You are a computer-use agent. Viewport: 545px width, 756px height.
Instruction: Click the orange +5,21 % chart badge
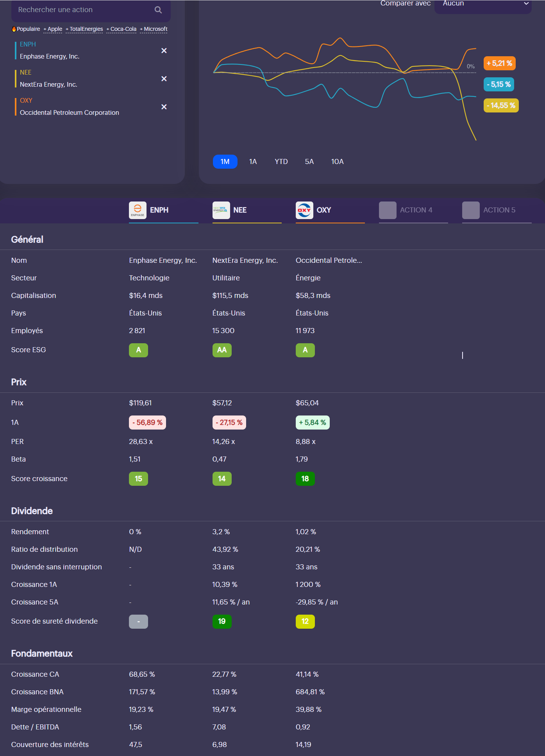pyautogui.click(x=500, y=63)
